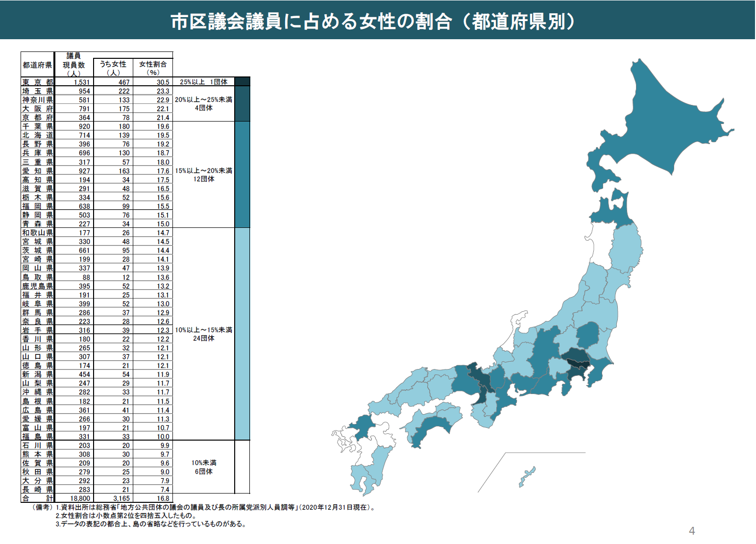Click the total women count 3,165

(122, 498)
